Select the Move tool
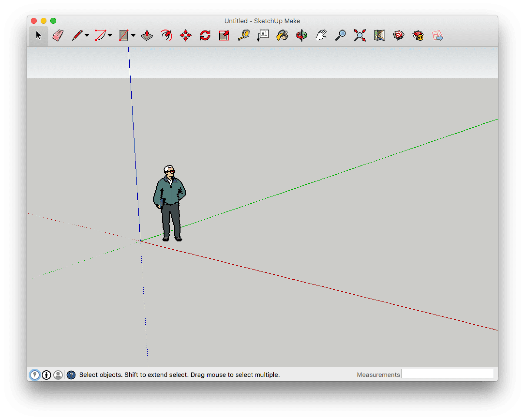The width and height of the screenshot is (525, 420). click(x=186, y=36)
